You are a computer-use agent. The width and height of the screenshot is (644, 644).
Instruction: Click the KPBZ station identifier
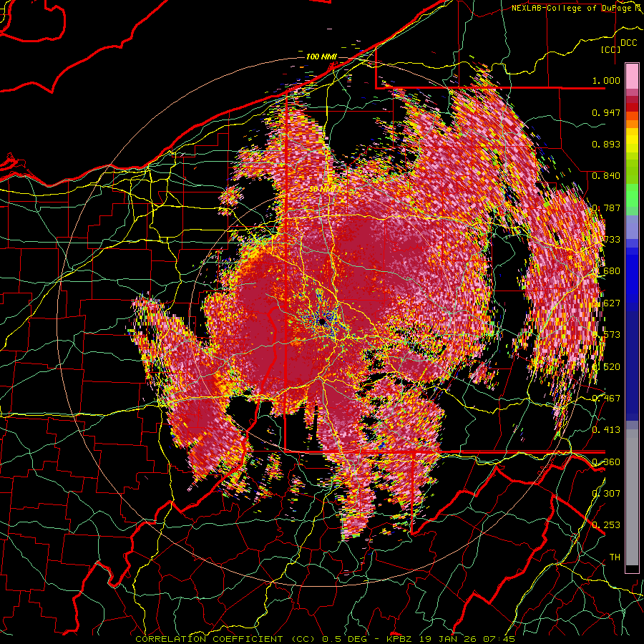(x=400, y=639)
